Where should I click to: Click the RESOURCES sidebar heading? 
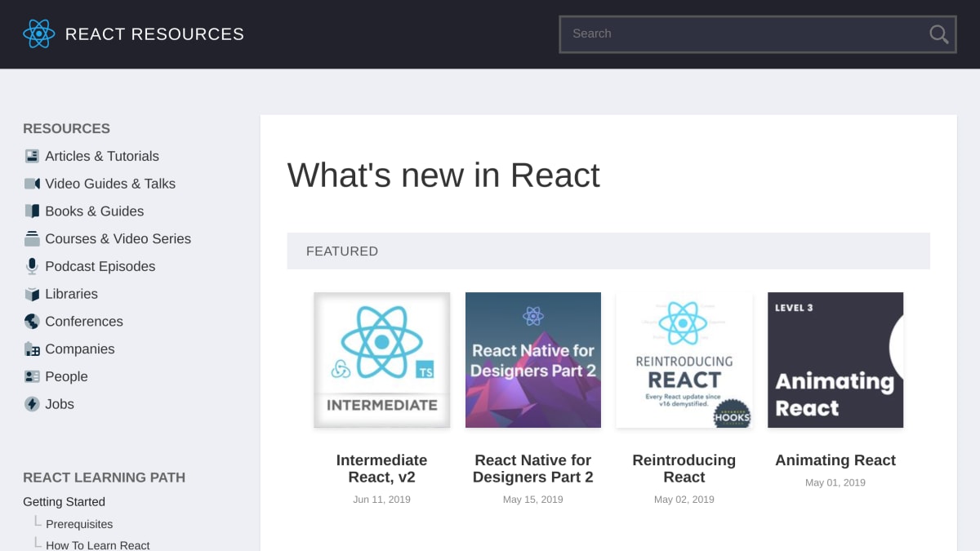point(66,129)
